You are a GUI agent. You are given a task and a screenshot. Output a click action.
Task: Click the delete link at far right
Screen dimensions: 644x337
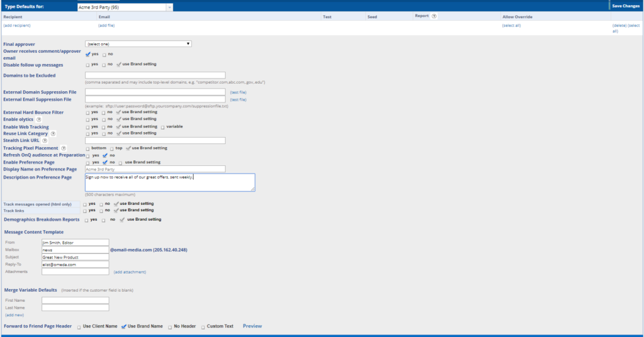coord(619,25)
